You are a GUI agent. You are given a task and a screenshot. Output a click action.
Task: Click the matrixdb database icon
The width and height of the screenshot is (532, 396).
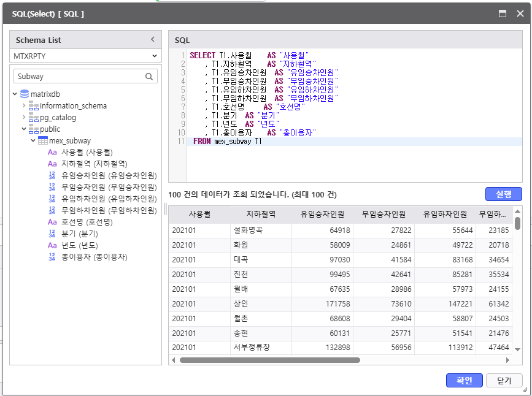tap(25, 94)
